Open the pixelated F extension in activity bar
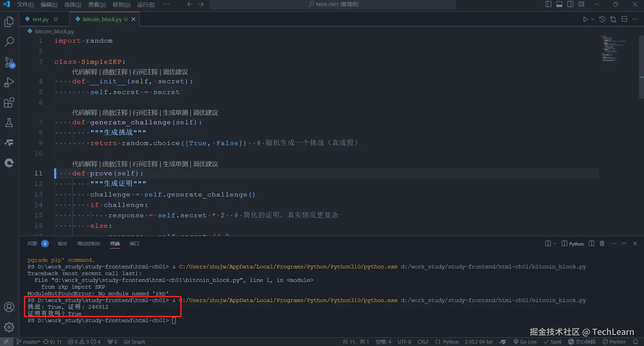This screenshot has height=346, width=644. pyautogui.click(x=9, y=143)
